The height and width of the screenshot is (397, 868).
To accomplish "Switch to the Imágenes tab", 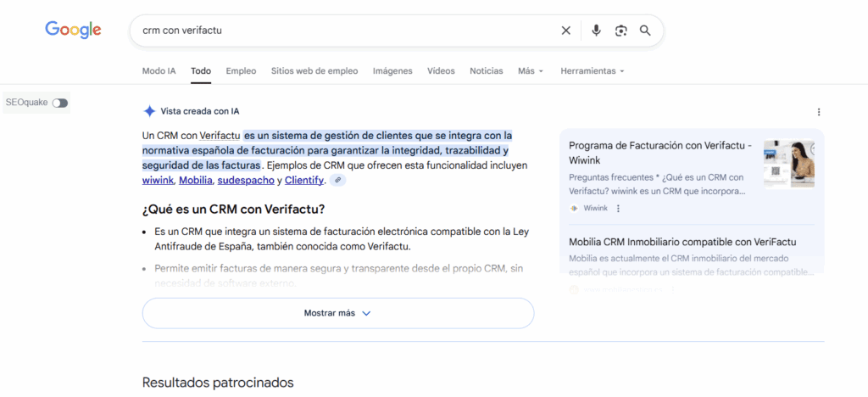I will click(x=392, y=71).
